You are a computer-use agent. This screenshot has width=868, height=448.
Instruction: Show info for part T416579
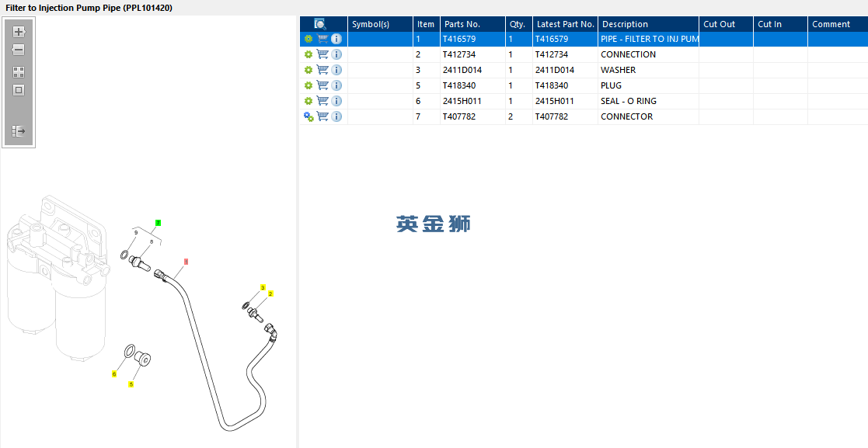(336, 39)
